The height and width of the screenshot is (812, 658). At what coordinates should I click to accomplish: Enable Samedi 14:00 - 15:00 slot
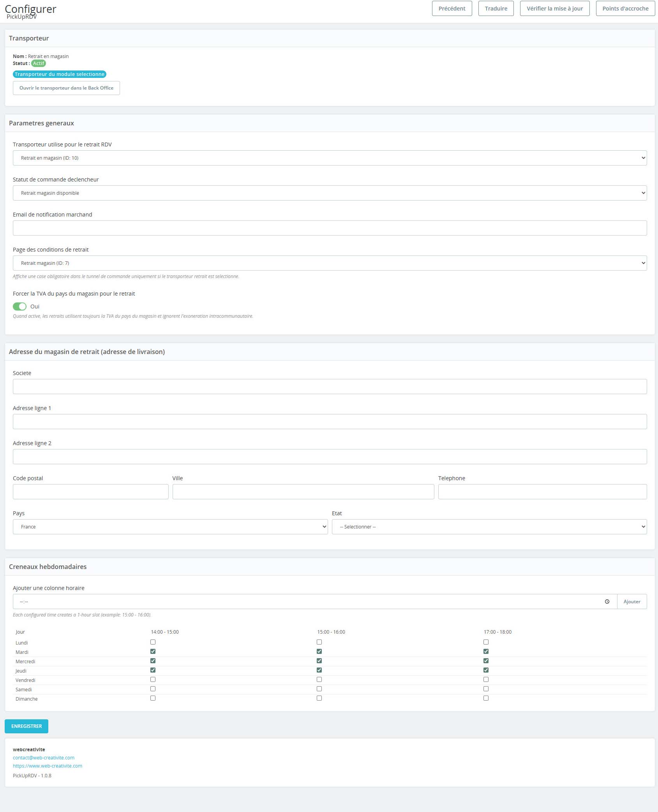[153, 689]
